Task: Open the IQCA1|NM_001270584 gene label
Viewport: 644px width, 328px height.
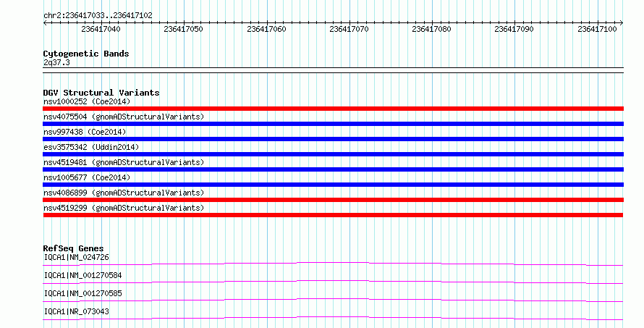Action: pyautogui.click(x=82, y=275)
